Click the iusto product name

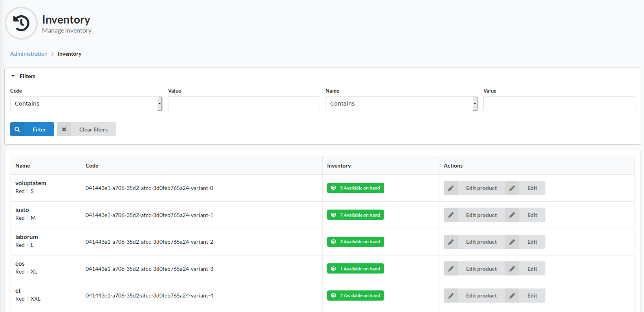[x=22, y=210]
